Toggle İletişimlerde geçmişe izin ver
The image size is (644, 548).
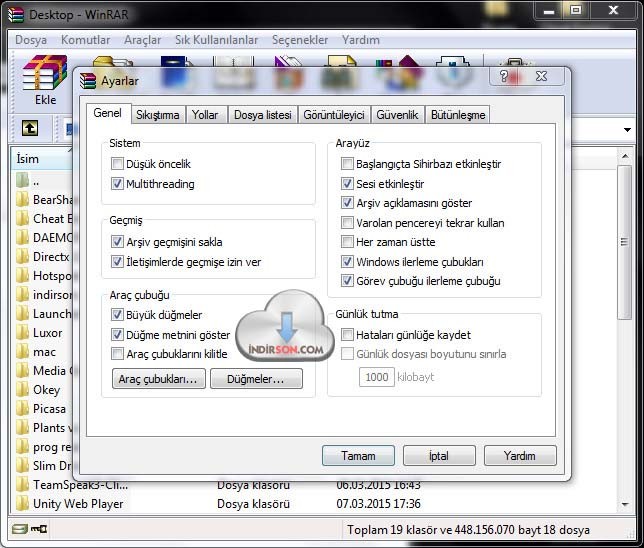[117, 261]
